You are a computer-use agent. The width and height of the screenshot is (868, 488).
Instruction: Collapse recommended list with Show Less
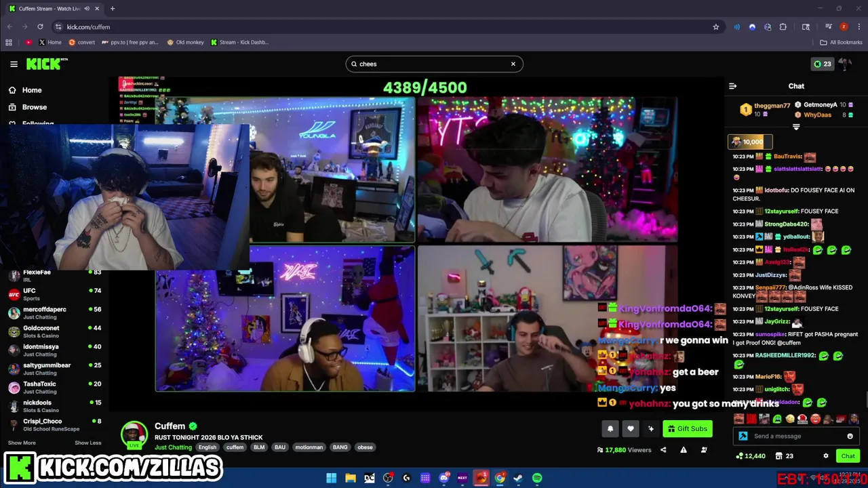point(87,443)
